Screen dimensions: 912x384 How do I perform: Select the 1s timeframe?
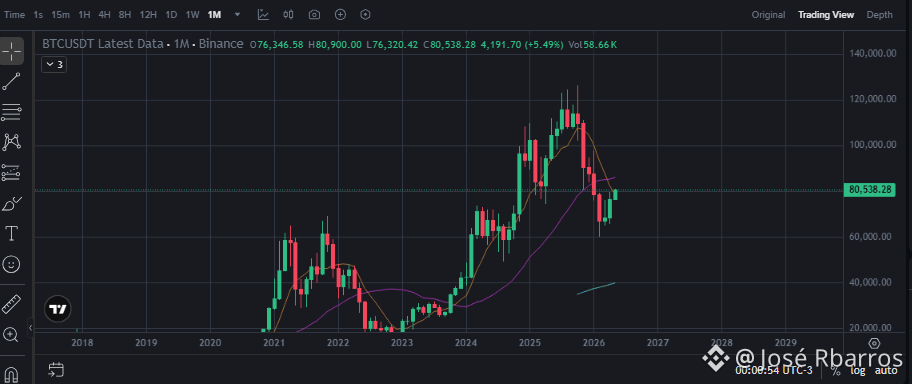coord(38,15)
